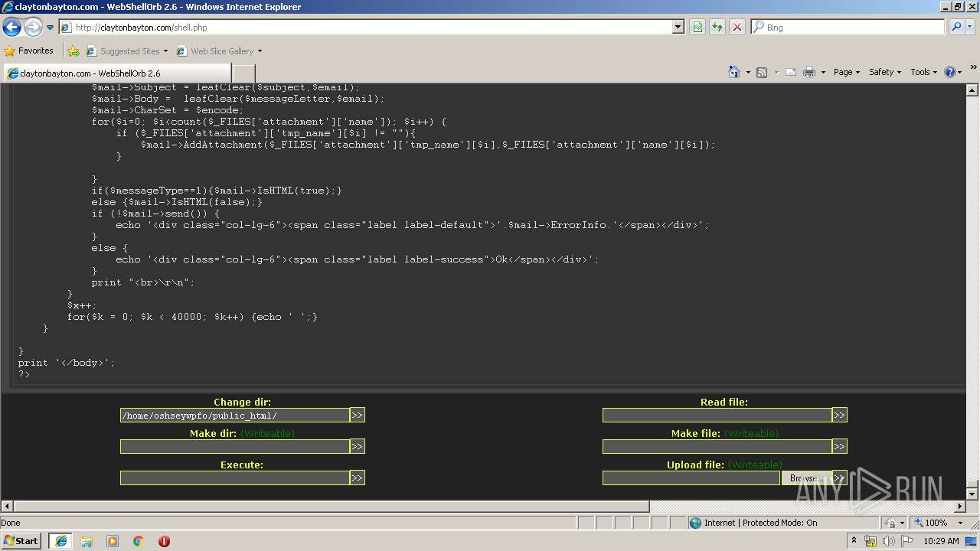This screenshot has width=980, height=551.
Task: Click the Done status bar text
Action: [x=11, y=523]
